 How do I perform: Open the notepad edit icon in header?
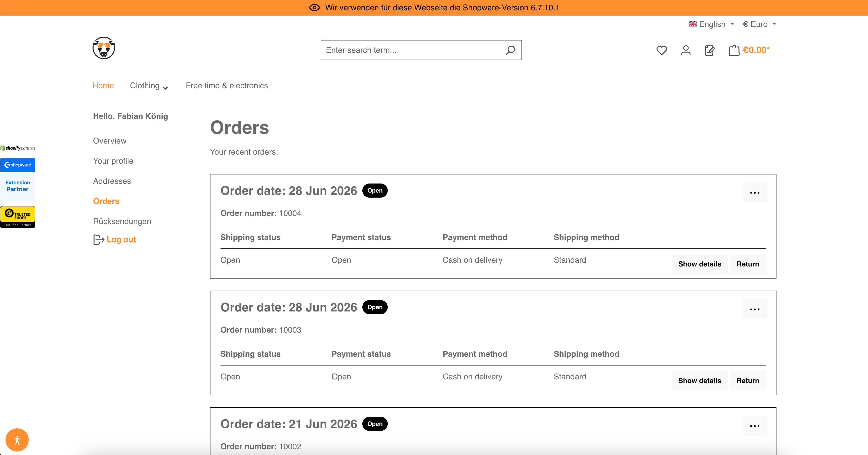710,50
